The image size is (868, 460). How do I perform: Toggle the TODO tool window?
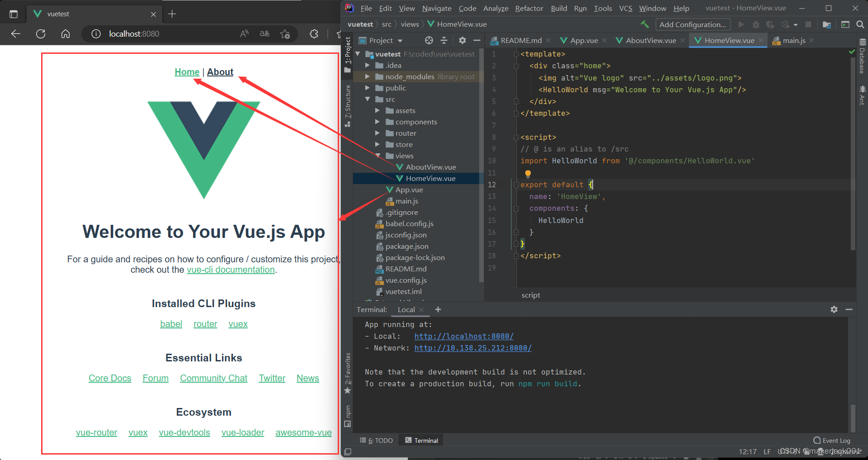click(x=376, y=441)
